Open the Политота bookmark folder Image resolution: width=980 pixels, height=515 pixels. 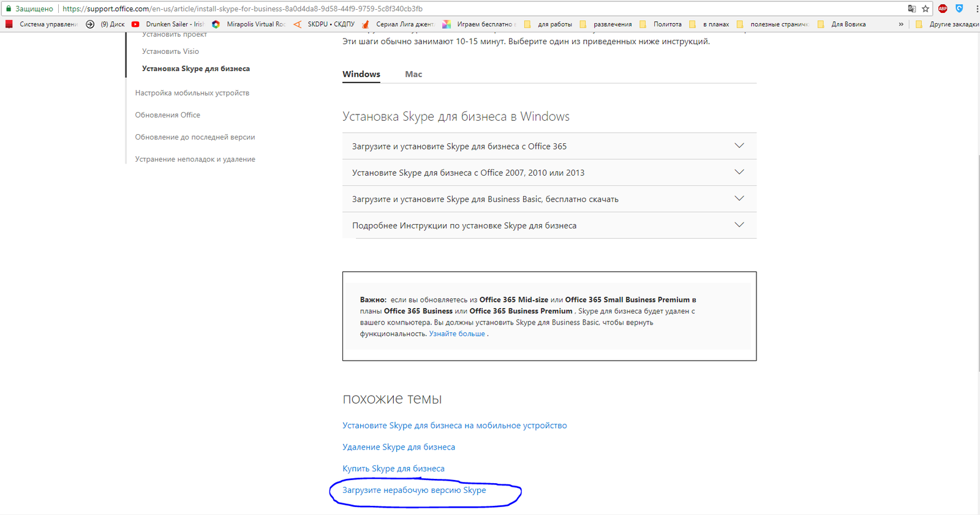click(x=660, y=24)
